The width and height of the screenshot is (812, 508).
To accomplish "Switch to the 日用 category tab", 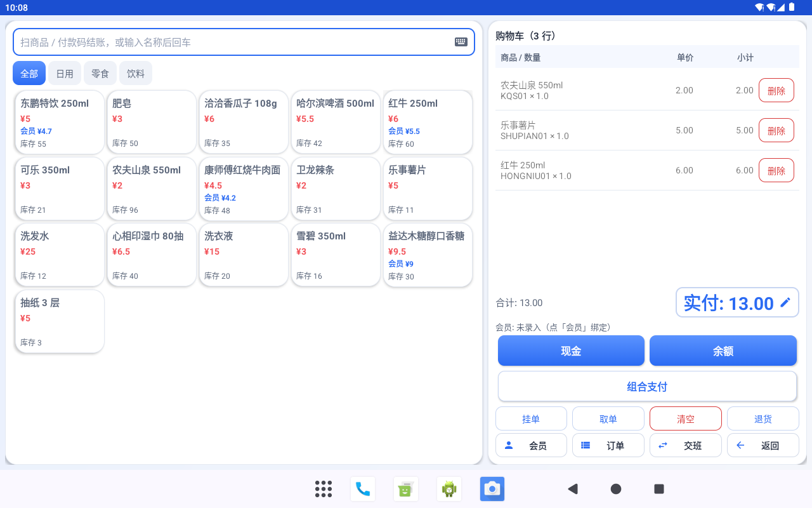I will (65, 74).
